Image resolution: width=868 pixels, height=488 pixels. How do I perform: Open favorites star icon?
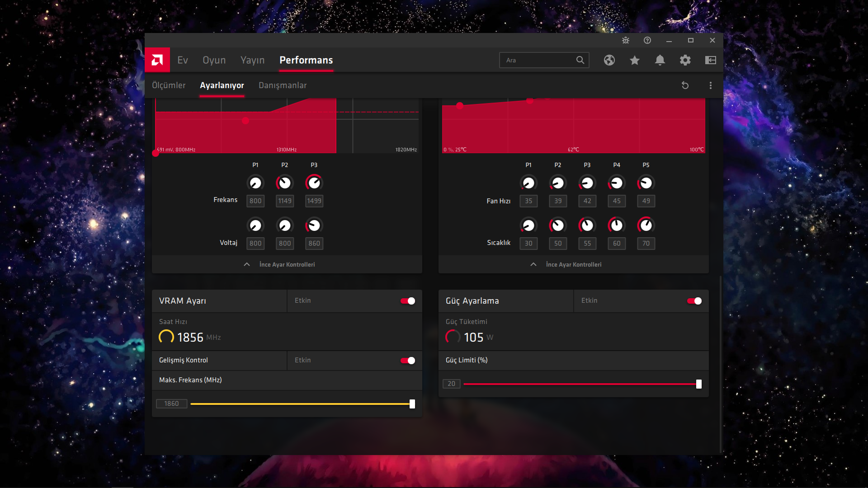(635, 60)
